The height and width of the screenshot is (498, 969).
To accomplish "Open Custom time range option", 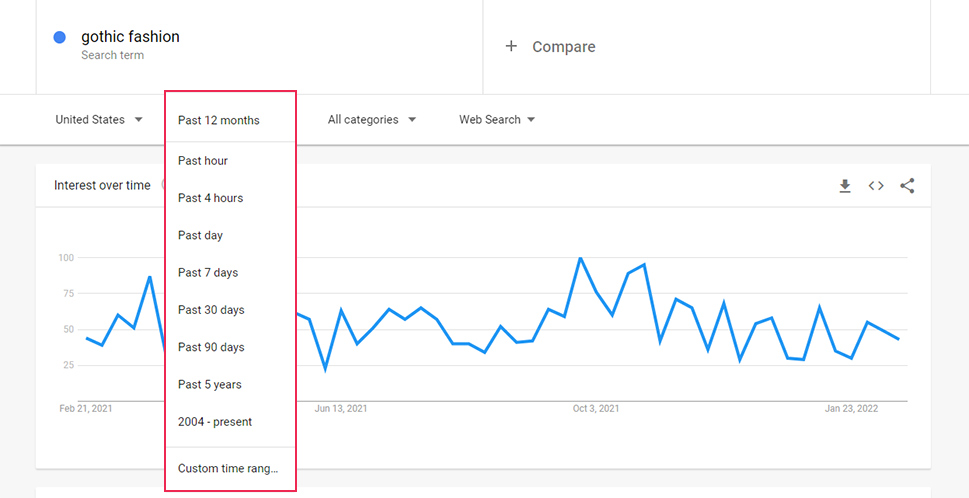I will click(x=230, y=468).
